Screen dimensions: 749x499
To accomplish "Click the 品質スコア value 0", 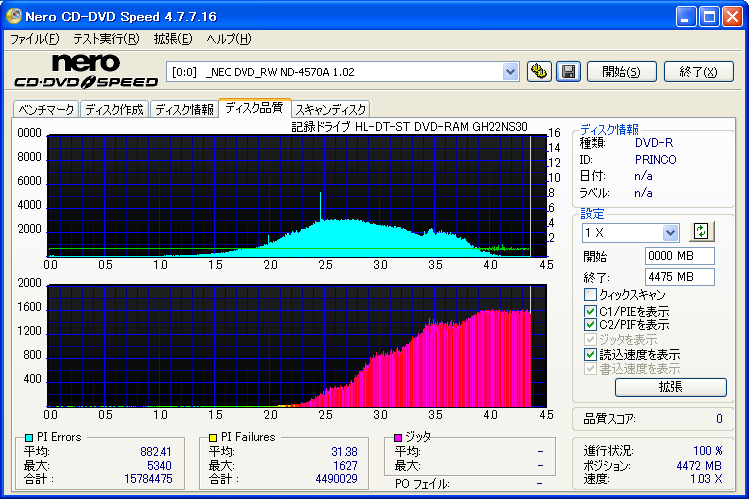I will point(719,419).
